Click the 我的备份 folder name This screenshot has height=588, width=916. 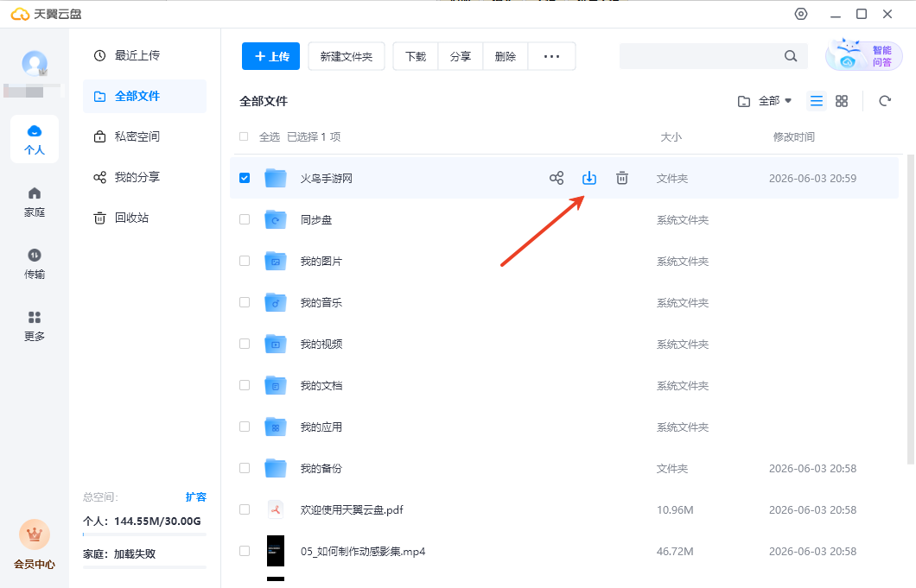pyautogui.click(x=321, y=468)
